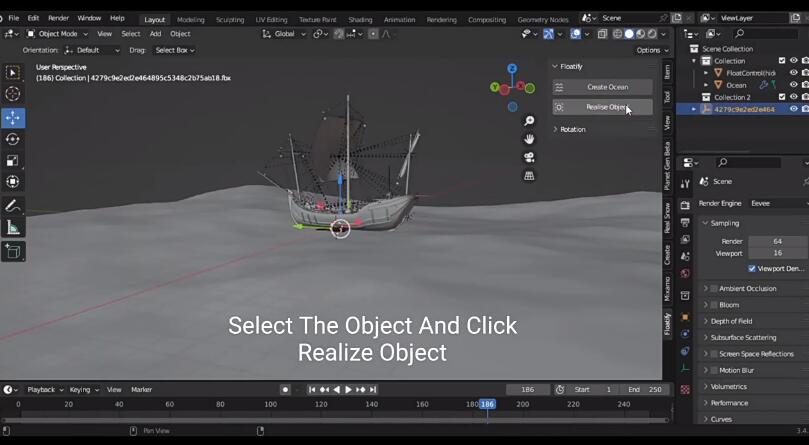Click the Create Ocean button

602,87
